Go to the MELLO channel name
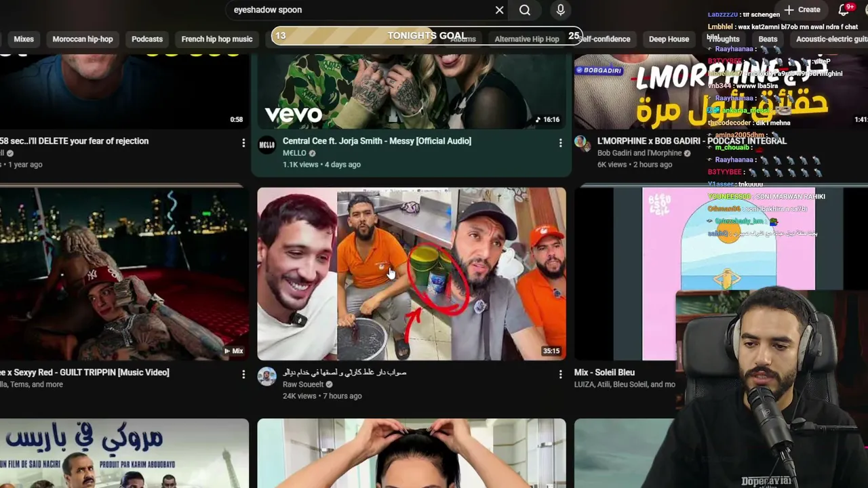 (x=294, y=153)
